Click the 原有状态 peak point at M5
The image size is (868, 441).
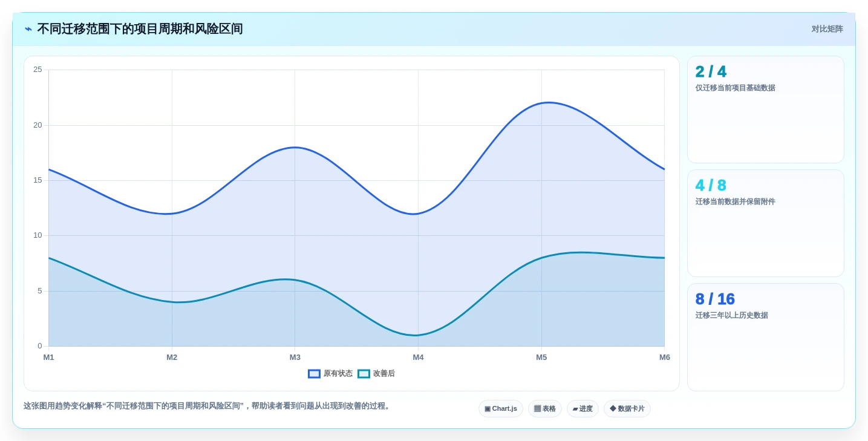pyautogui.click(x=541, y=103)
